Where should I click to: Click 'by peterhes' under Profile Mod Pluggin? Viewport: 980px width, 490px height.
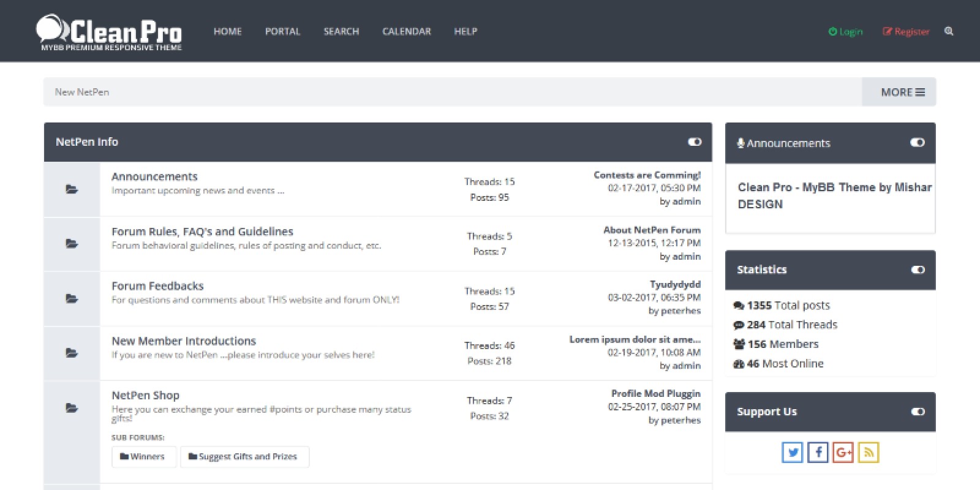coord(674,421)
